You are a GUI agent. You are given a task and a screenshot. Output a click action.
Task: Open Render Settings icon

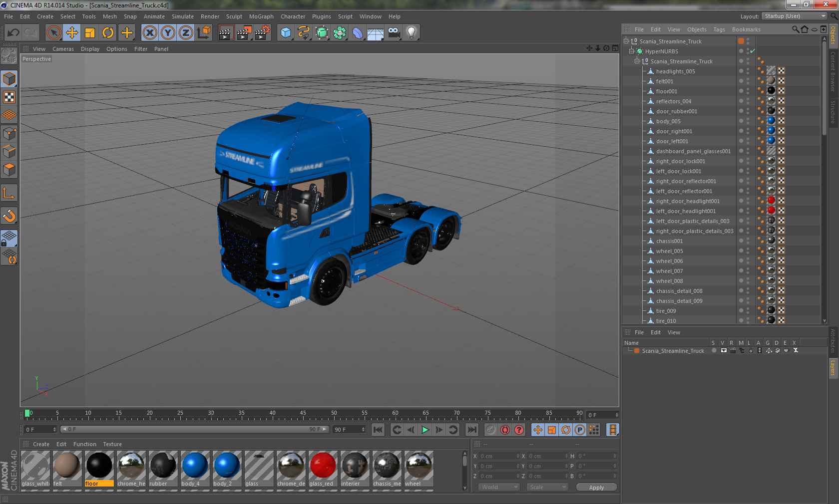pos(262,33)
